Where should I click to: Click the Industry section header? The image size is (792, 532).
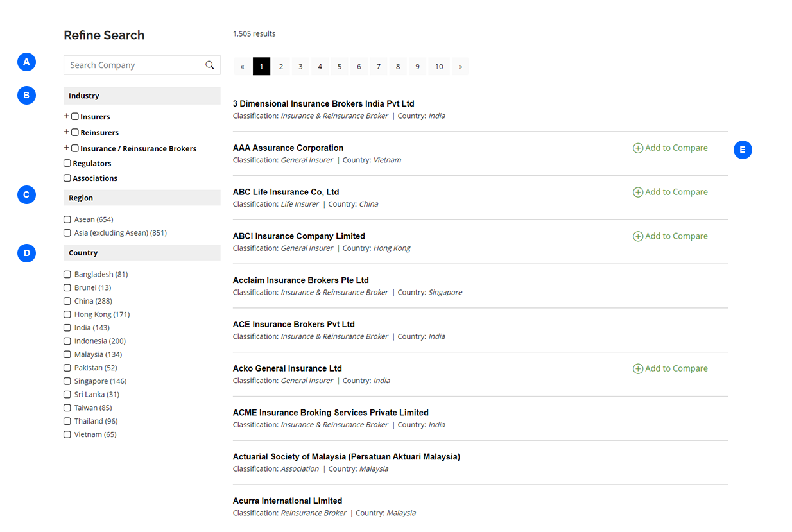(142, 96)
